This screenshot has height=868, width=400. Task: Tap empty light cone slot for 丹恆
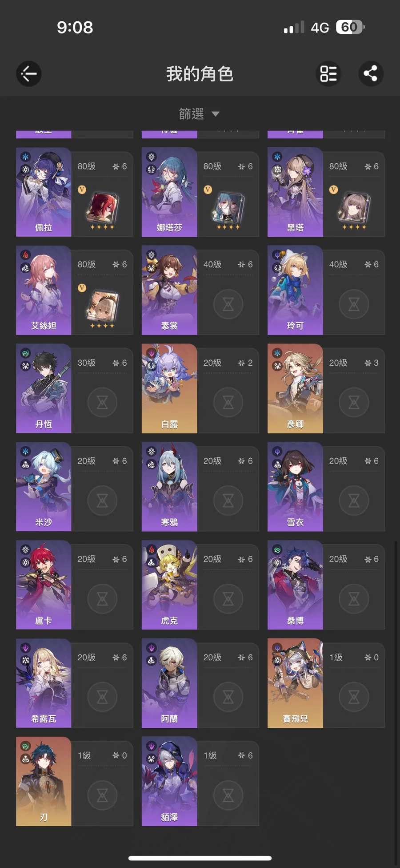pos(102,402)
